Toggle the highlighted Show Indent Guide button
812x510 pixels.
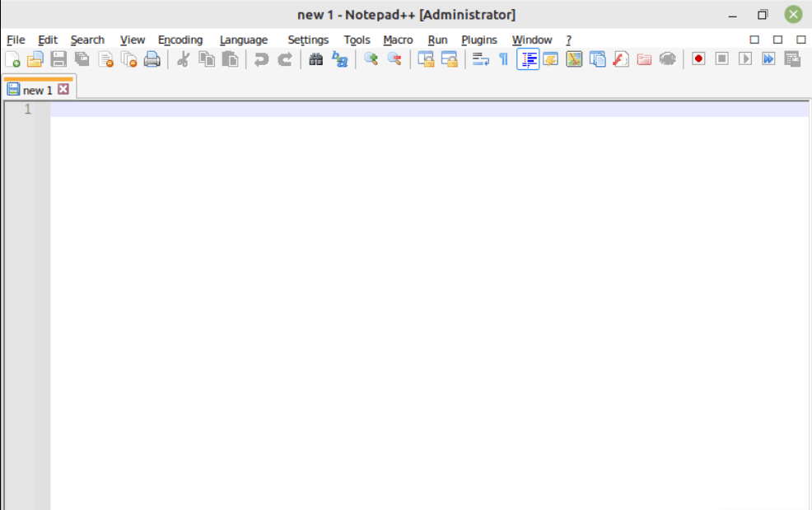[528, 59]
